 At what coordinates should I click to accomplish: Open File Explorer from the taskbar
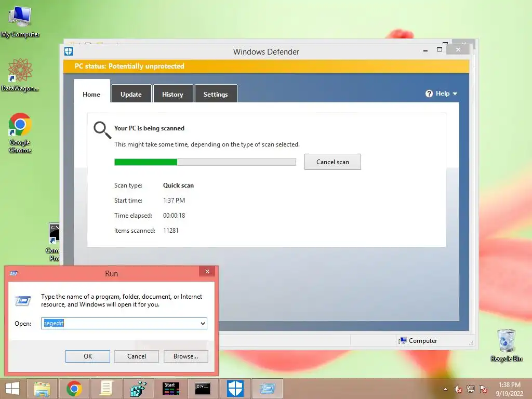click(42, 389)
